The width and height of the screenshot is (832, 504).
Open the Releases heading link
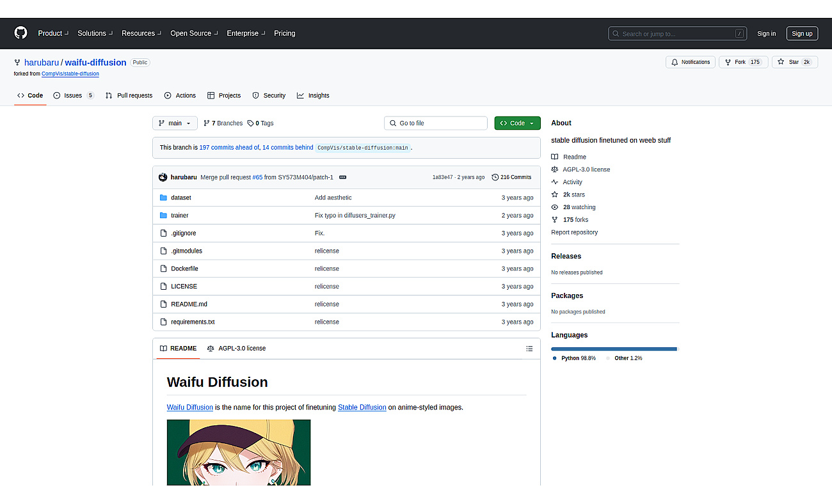coord(566,256)
